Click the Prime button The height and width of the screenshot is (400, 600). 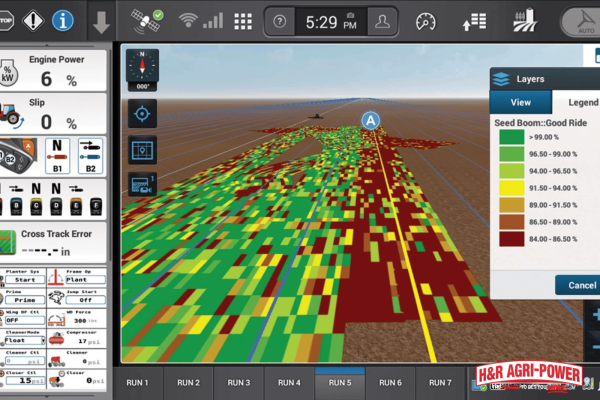pos(25,300)
